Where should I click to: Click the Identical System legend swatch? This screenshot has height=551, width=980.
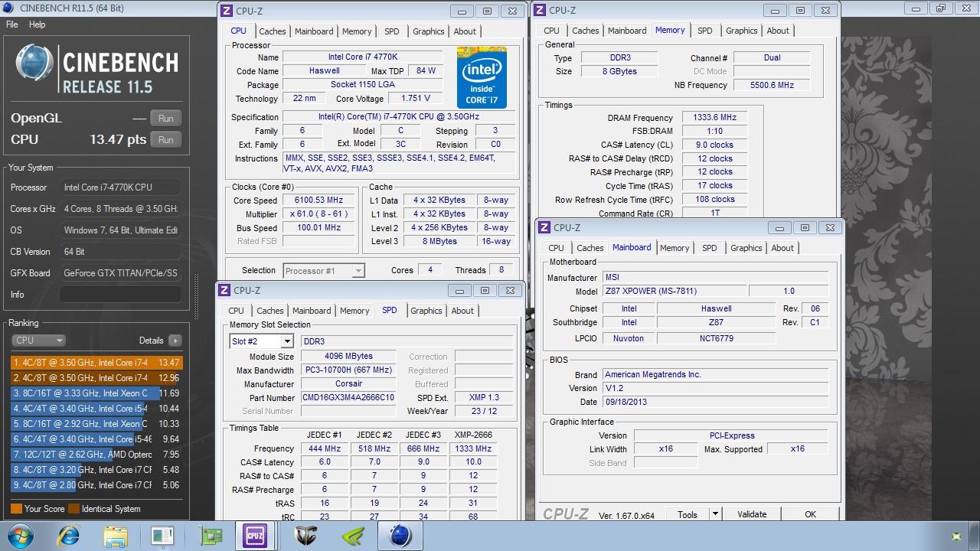[x=73, y=509]
